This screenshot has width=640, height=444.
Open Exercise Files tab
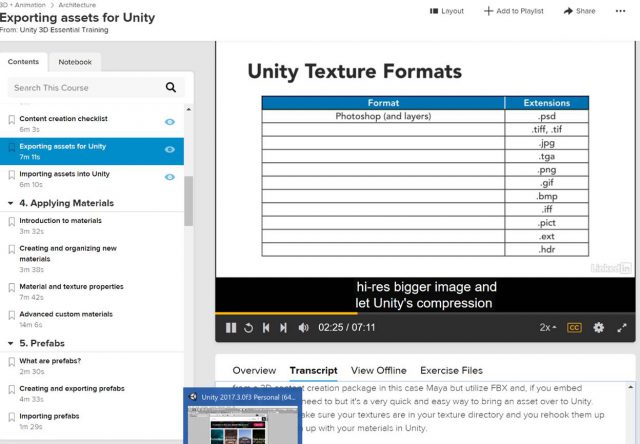(x=451, y=371)
